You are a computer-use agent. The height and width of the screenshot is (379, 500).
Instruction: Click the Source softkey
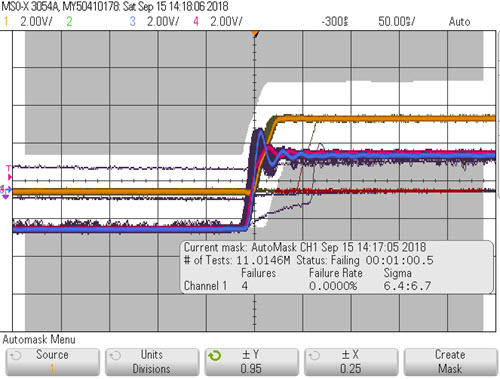pos(52,362)
